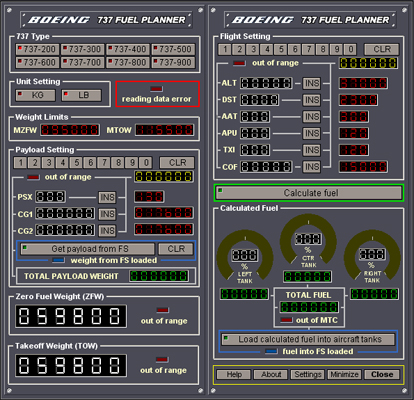The image size is (414, 400).
Task: Clear payload loaded from FS with CLR
Action: pos(176,249)
